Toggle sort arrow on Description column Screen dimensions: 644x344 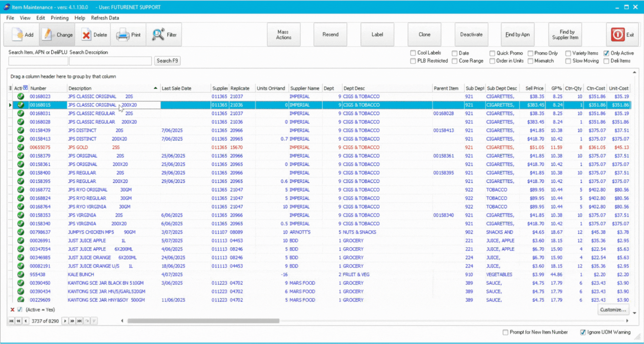[155, 88]
